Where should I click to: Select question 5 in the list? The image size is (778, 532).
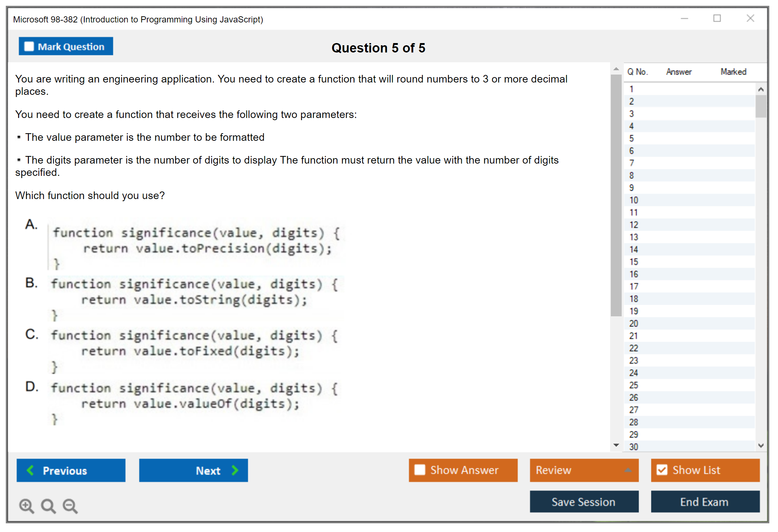click(x=631, y=139)
